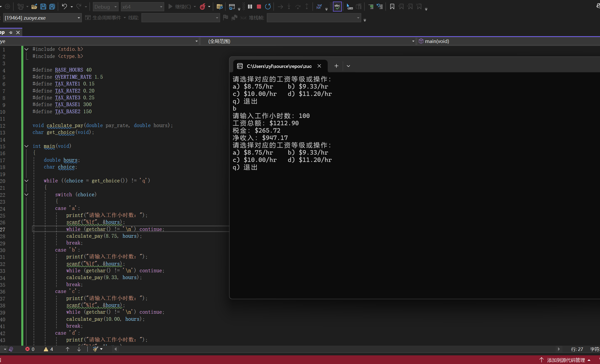Toggle bookmark on current line
This screenshot has height=364, width=600.
tap(392, 7)
